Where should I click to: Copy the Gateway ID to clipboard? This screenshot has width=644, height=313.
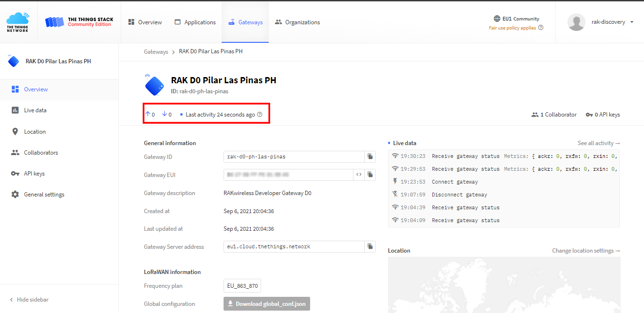point(370,156)
